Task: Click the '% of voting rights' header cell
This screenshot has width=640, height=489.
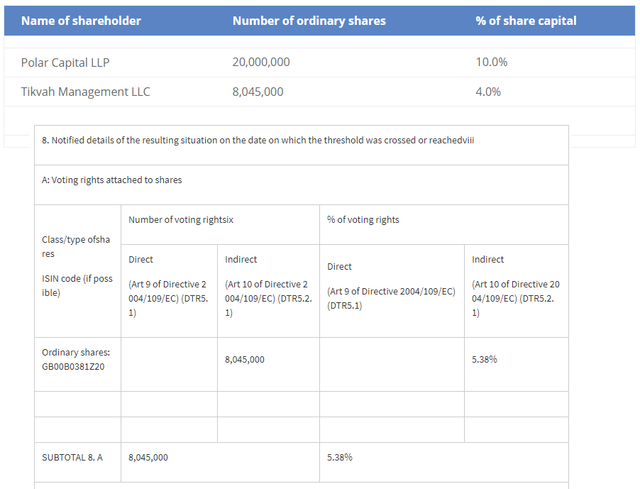Action: (x=444, y=224)
